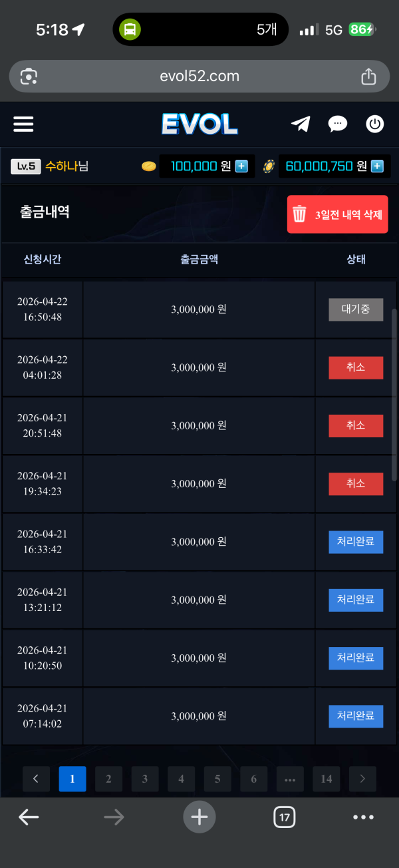The height and width of the screenshot is (868, 399).
Task: Tap the 대기중 status button
Action: click(356, 310)
